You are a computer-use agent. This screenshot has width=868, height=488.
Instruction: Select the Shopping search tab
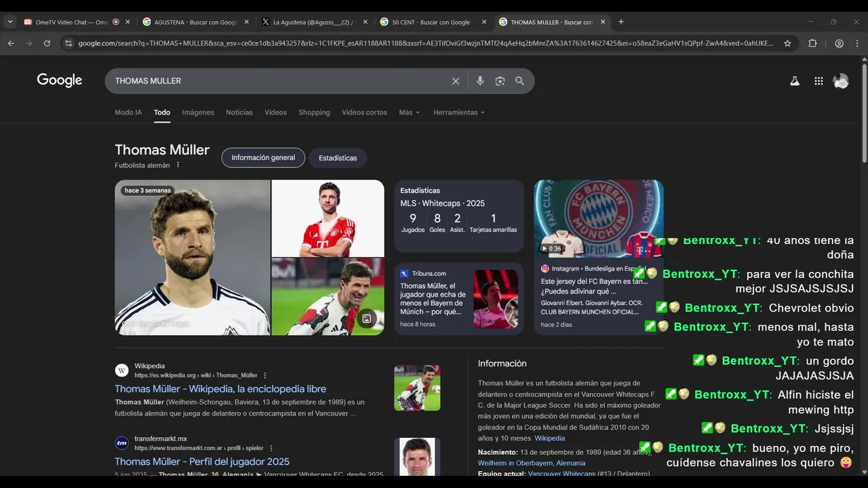click(x=314, y=113)
